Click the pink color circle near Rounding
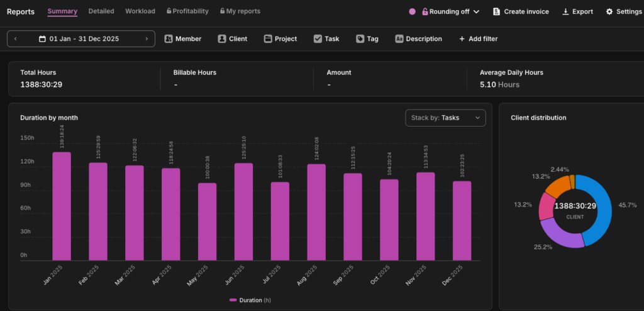The image size is (644, 311). (413, 12)
